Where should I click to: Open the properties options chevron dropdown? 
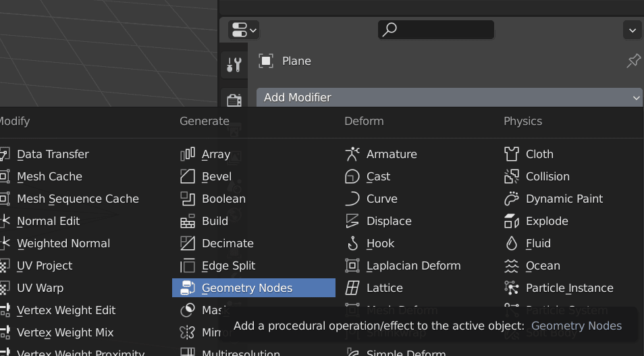pos(632,30)
